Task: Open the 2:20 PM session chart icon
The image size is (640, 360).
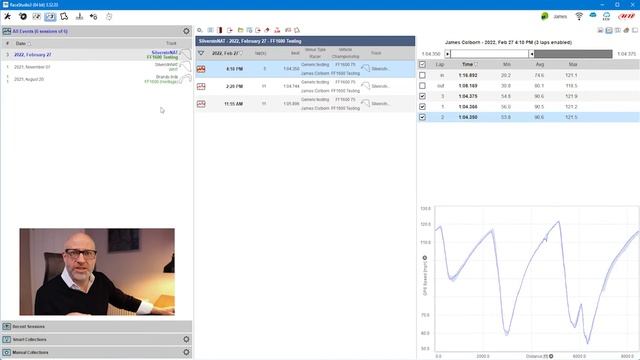Action: [x=201, y=87]
